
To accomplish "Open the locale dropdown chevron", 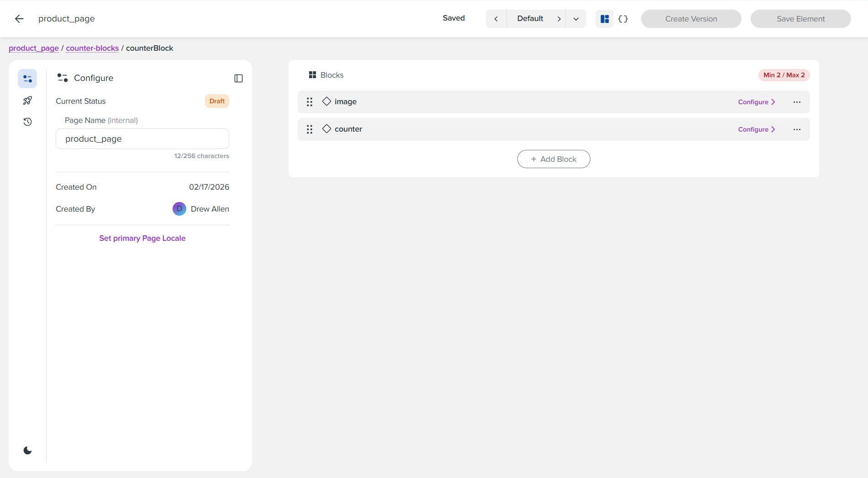I will coord(576,19).
